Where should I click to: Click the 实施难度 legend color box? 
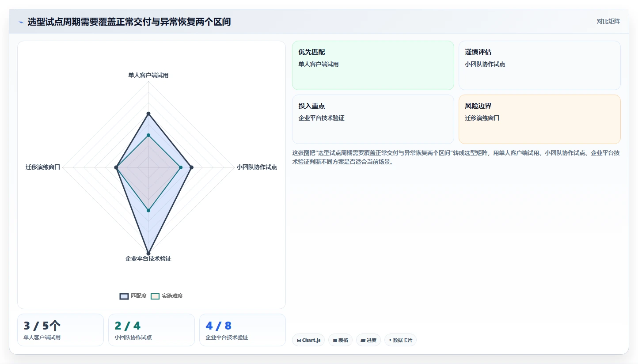click(x=155, y=296)
